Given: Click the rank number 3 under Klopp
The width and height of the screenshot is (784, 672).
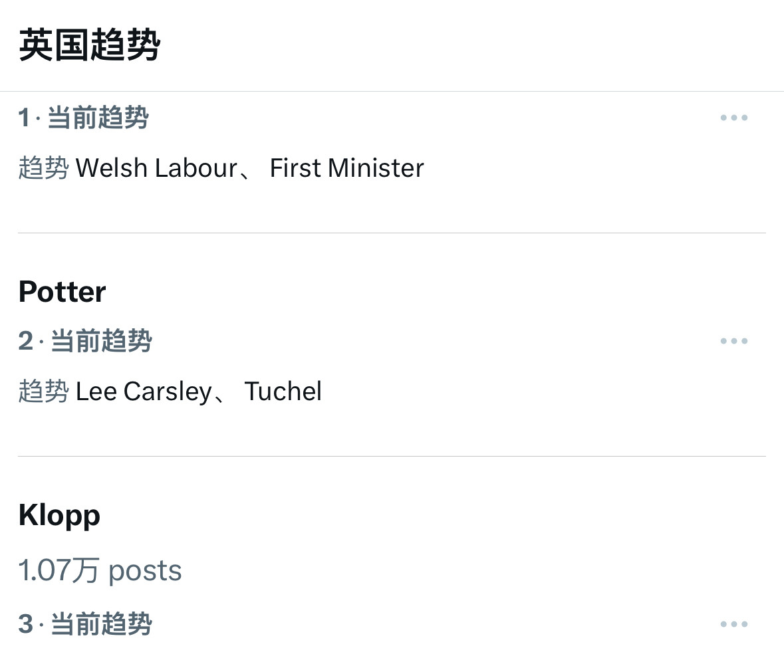Looking at the screenshot, I should point(25,624).
